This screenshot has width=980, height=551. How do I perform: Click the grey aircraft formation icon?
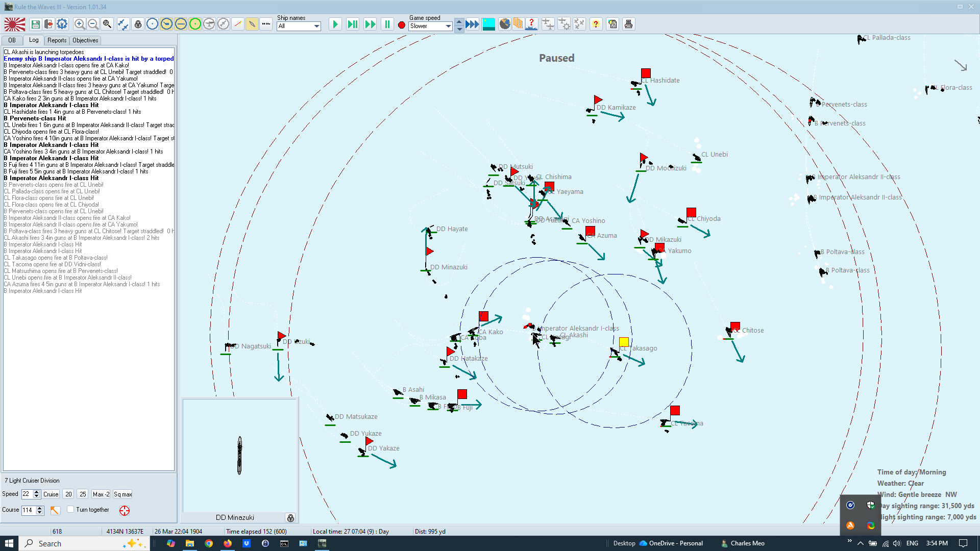579,24
